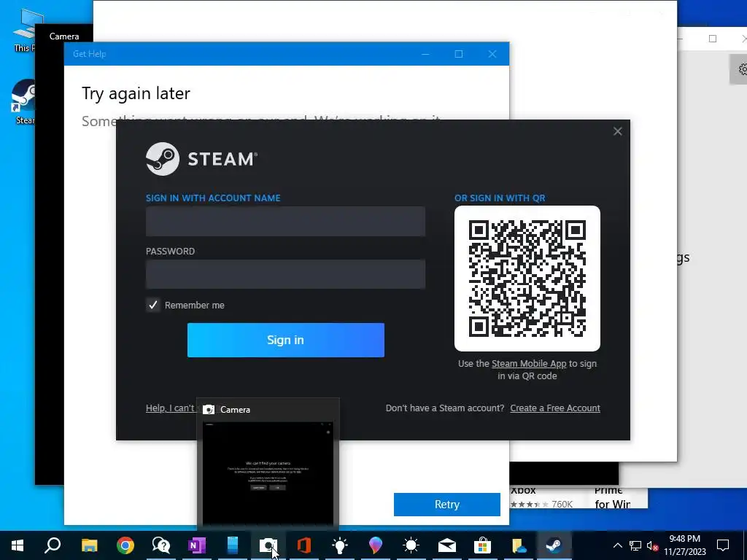Click the Camera taskbar icon

coord(268,545)
